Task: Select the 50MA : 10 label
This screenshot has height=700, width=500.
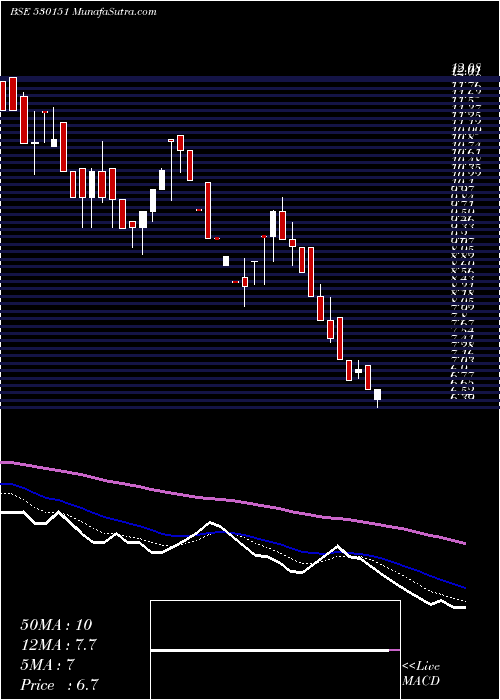Action: [56, 625]
